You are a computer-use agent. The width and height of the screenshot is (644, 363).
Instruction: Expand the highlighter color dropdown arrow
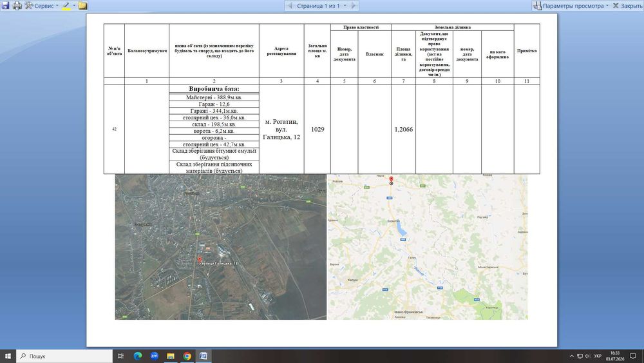coord(74,6)
